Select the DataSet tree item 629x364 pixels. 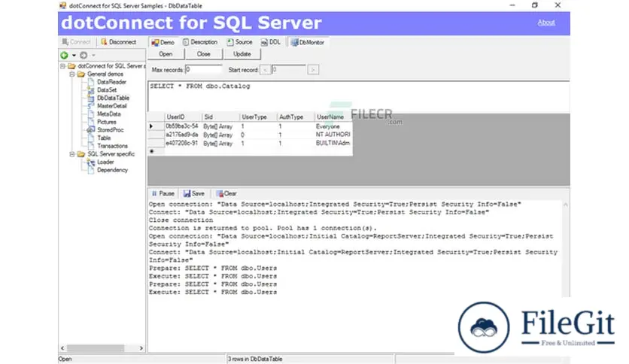(x=107, y=89)
